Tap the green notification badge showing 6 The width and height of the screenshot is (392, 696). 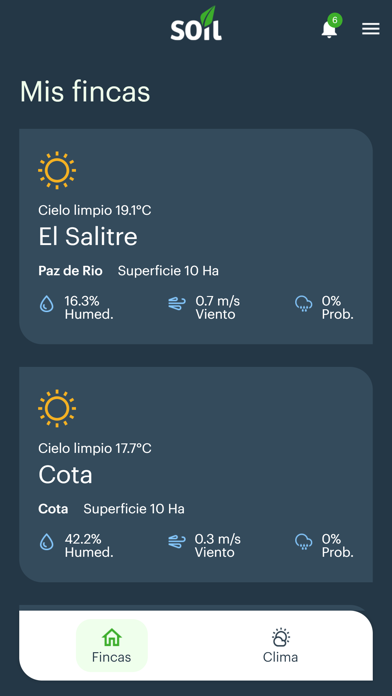335,20
